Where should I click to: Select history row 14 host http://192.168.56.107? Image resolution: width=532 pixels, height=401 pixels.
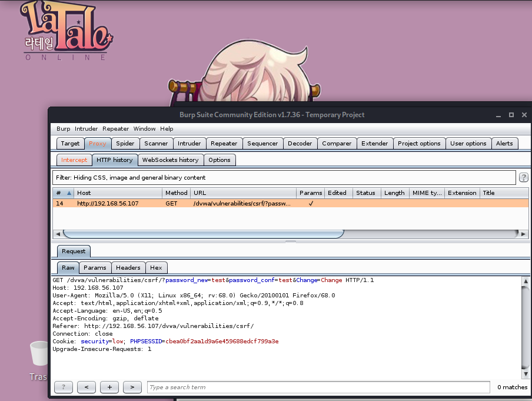click(x=108, y=203)
